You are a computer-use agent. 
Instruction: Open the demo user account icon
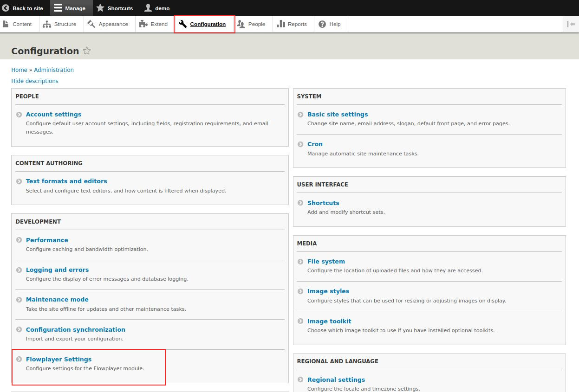pos(149,7)
